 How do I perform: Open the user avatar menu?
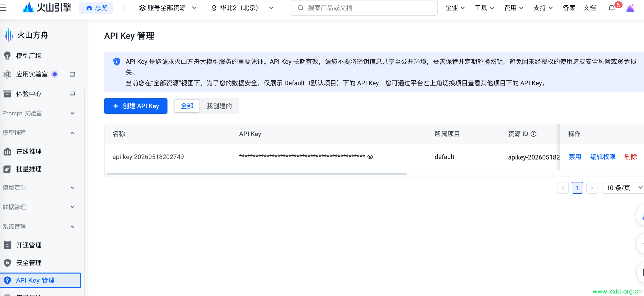pos(630,8)
